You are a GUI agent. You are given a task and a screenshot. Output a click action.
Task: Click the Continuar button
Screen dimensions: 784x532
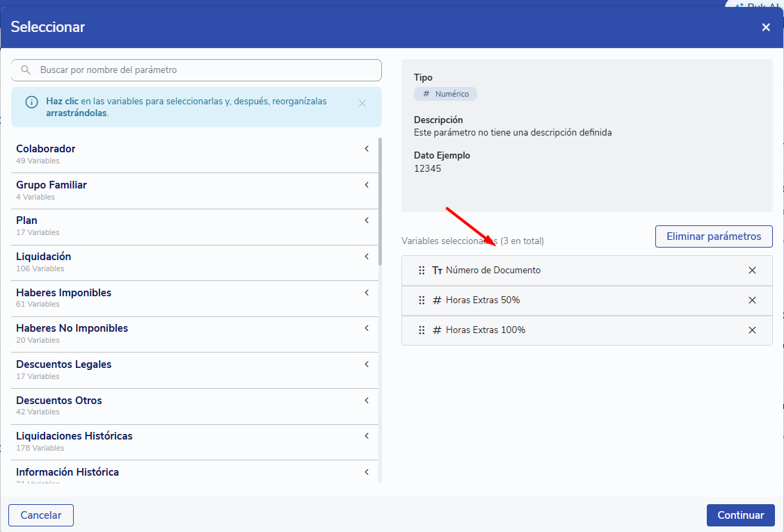[x=740, y=515]
